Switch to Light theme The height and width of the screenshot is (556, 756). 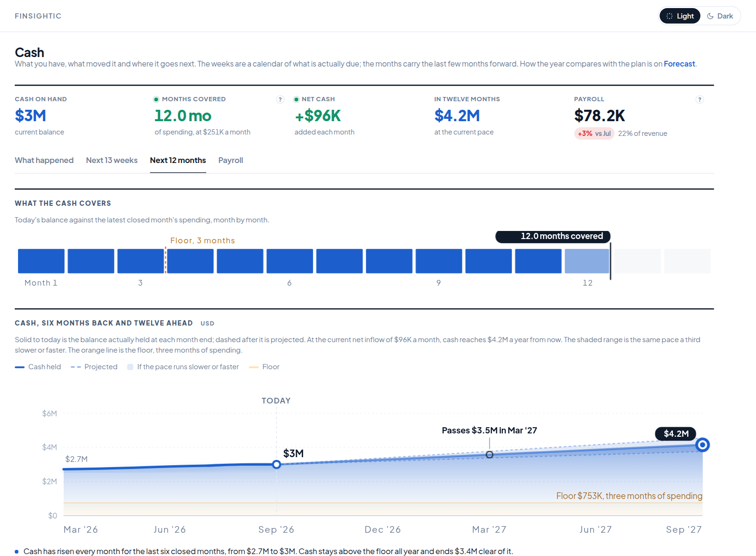[x=679, y=16]
